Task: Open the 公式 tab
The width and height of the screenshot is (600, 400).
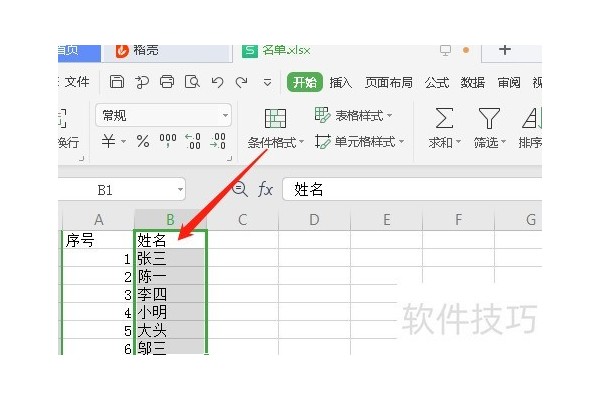Action: (x=437, y=82)
